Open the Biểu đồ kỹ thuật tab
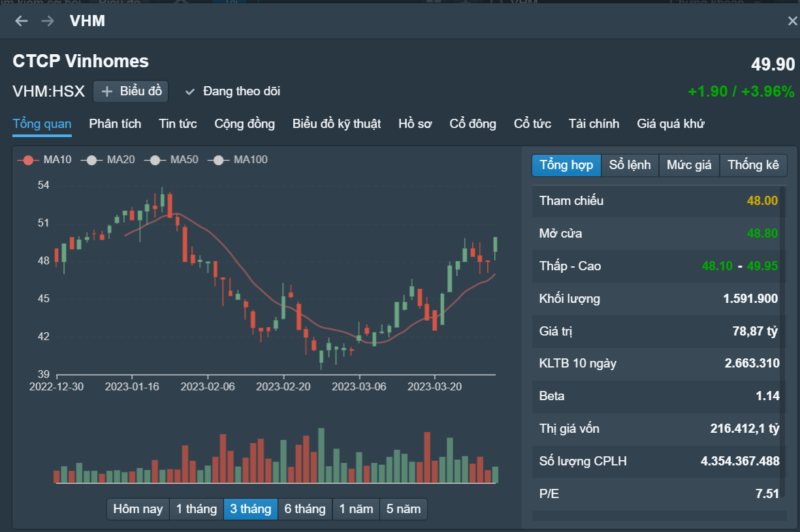This screenshot has width=800, height=532. (336, 124)
